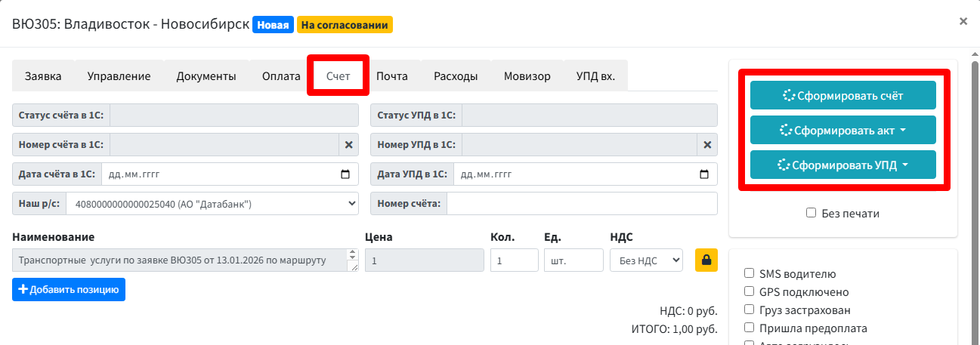The height and width of the screenshot is (345, 980).
Task: Open calendar picker for Дата счёта в 1С
Action: (x=346, y=174)
